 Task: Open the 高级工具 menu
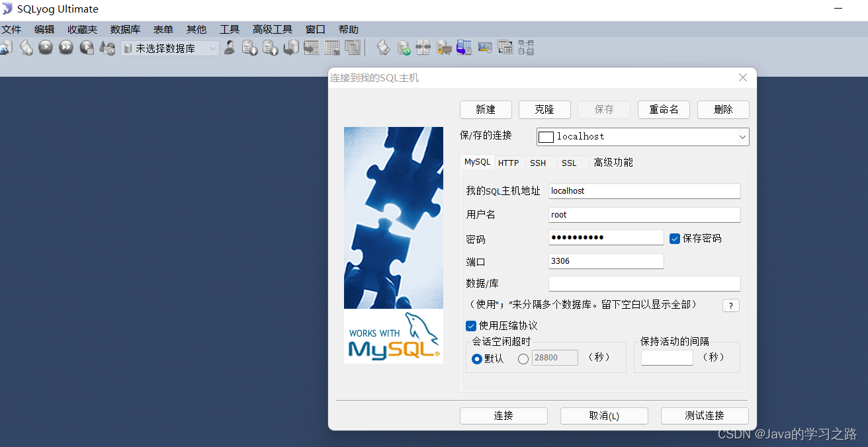[273, 30]
